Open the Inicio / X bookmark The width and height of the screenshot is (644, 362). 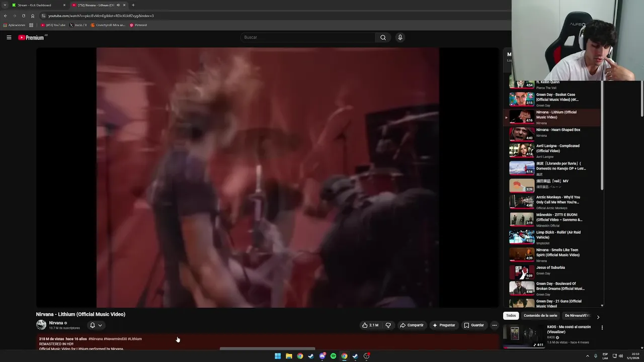point(78,25)
